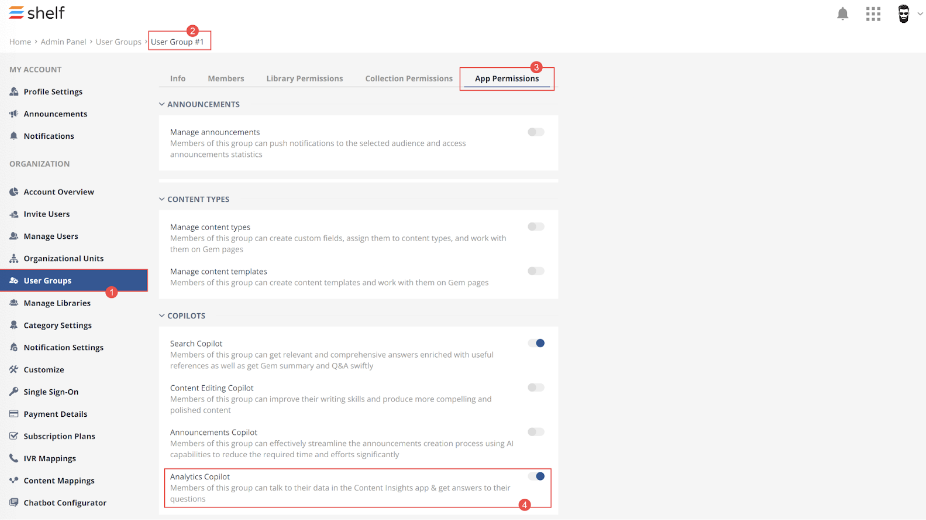926x520 pixels.
Task: Click the Manage Users icon
Action: [14, 236]
